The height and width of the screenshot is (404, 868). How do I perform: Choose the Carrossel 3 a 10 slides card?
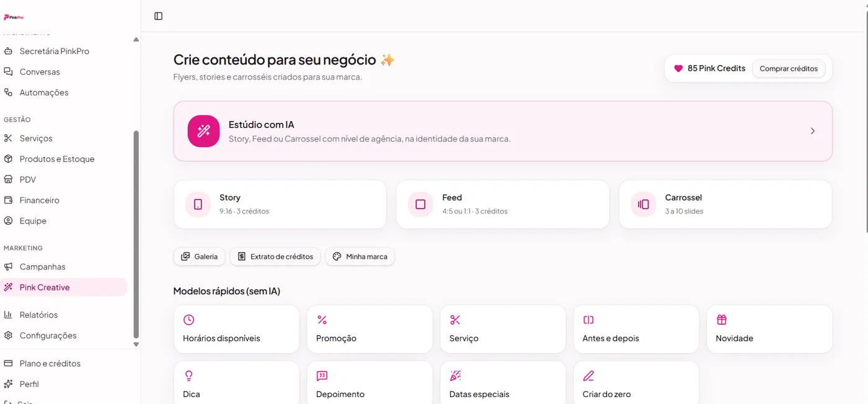725,204
